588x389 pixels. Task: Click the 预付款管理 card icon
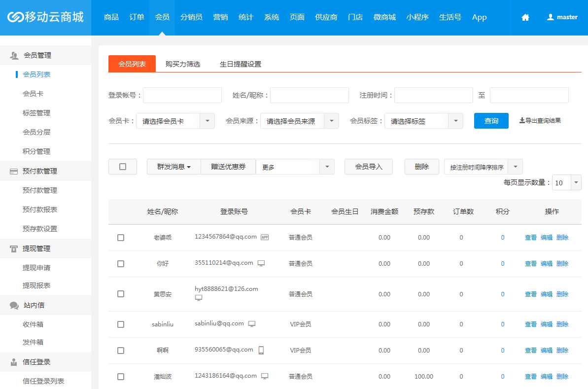[x=14, y=171]
